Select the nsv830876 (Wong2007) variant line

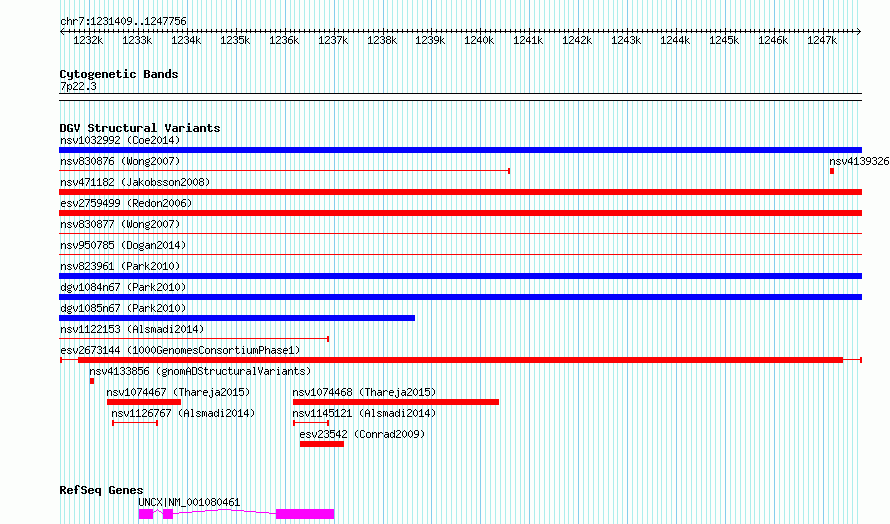coord(284,171)
